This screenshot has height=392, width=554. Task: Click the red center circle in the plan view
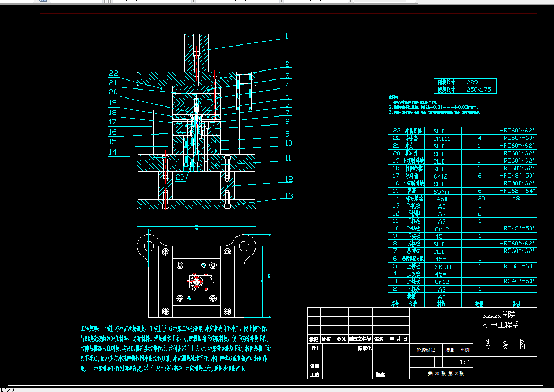tap(196, 281)
